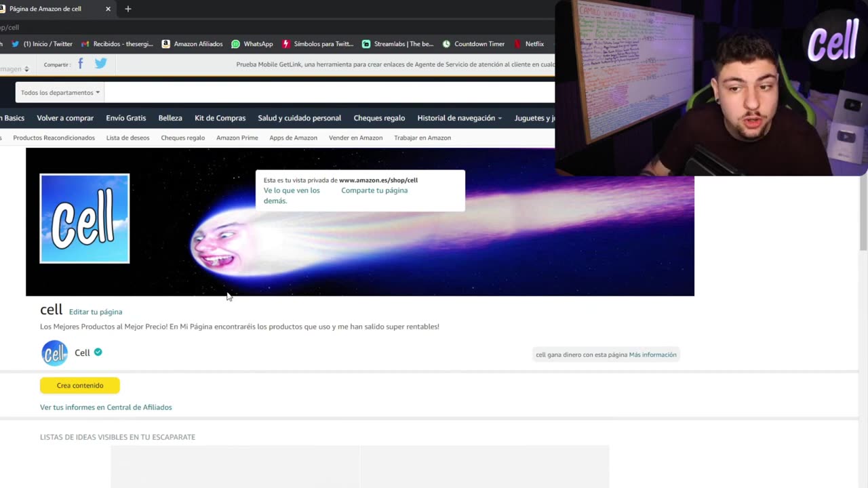Image resolution: width=868 pixels, height=488 pixels.
Task: Click the Cell profile picture in banner
Action: click(x=85, y=218)
